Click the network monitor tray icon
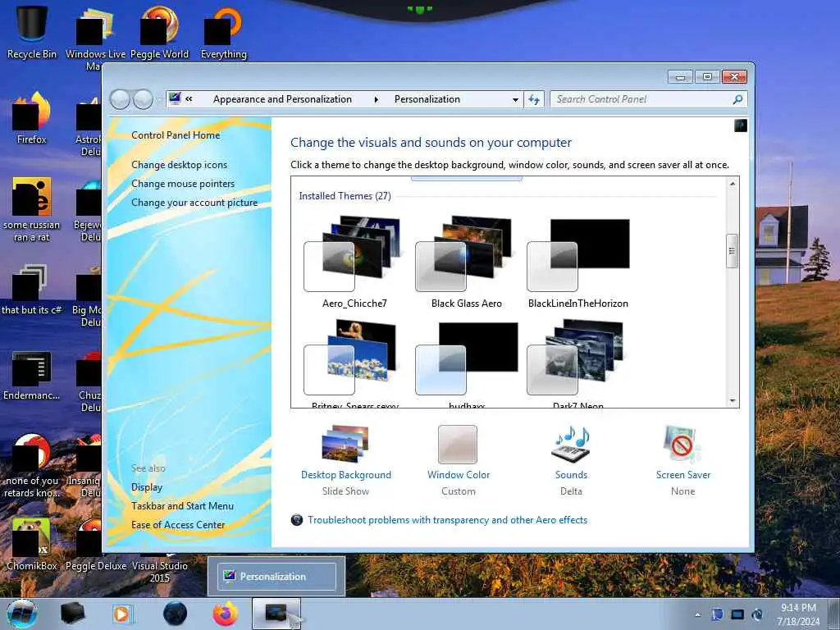Screen dimensions: 840x630 (737, 614)
